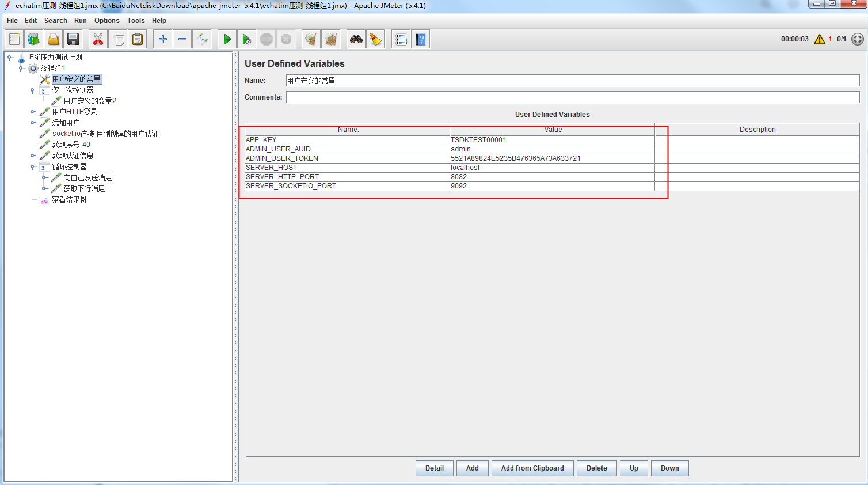Open the Run menu
The height and width of the screenshot is (485, 868).
pos(80,21)
